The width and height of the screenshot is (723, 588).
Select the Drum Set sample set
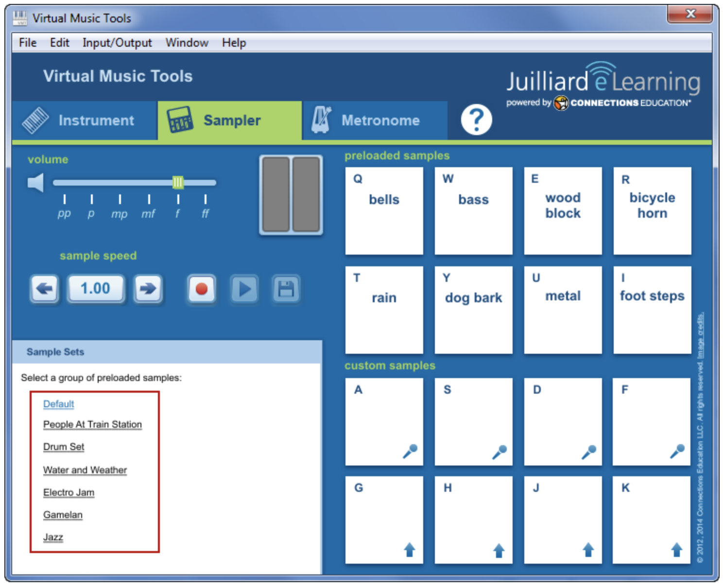click(x=64, y=447)
